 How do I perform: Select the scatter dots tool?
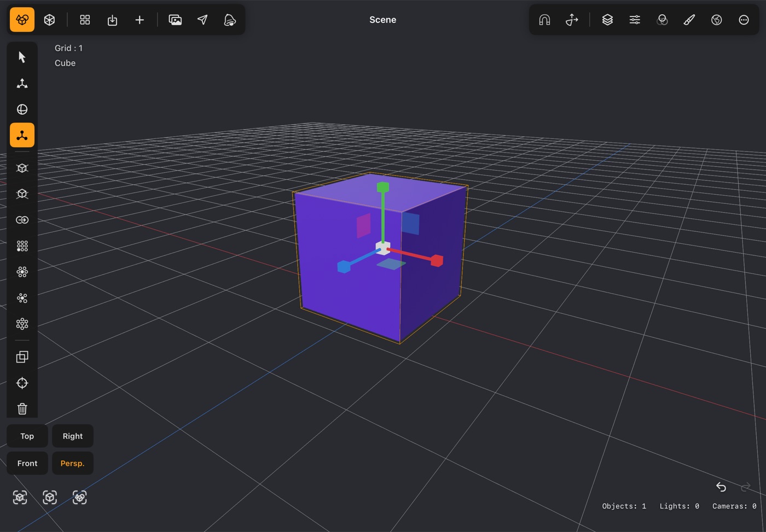tap(22, 298)
